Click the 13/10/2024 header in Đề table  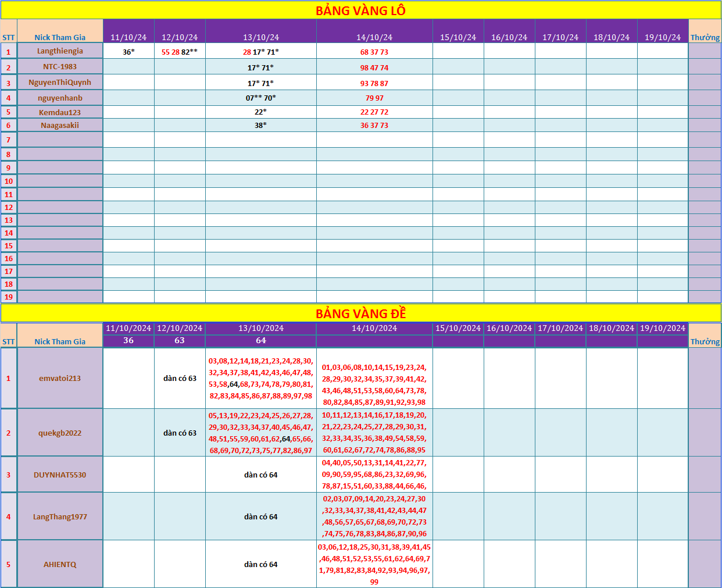(x=261, y=328)
